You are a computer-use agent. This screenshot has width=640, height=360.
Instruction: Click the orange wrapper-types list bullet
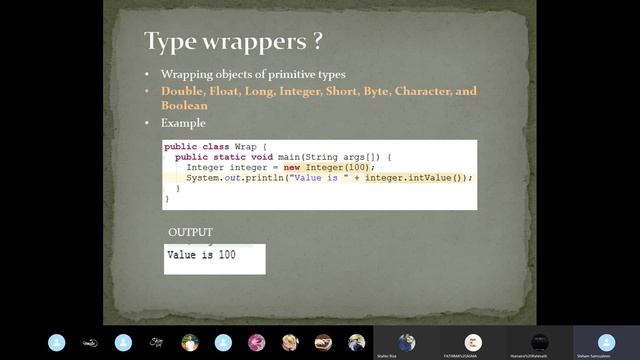click(x=318, y=98)
